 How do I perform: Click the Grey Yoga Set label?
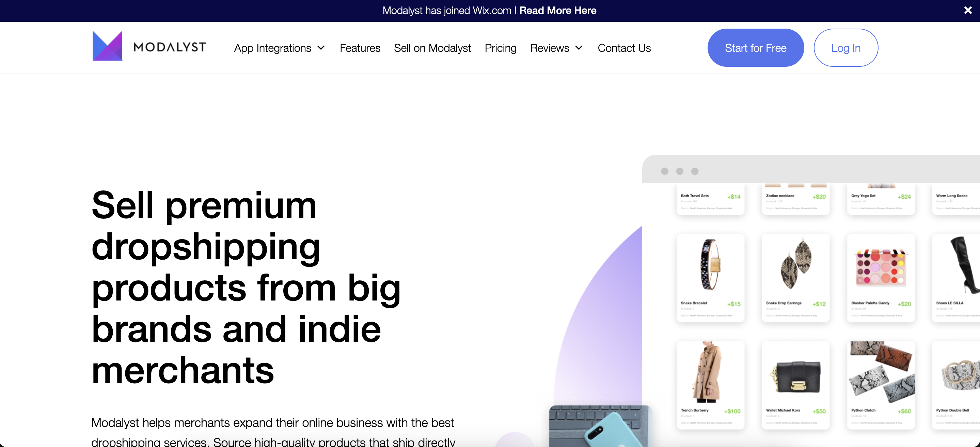[863, 196]
